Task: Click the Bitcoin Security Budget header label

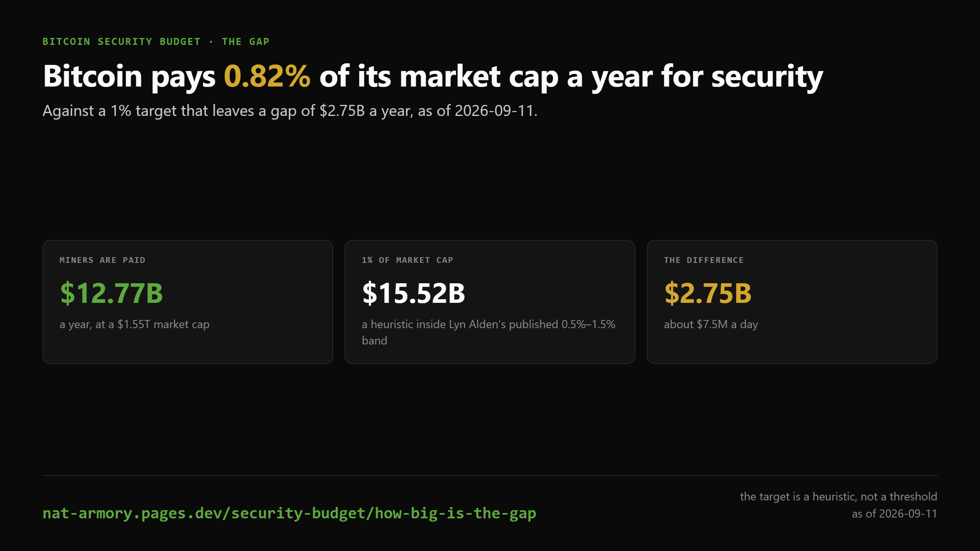Action: pyautogui.click(x=122, y=42)
